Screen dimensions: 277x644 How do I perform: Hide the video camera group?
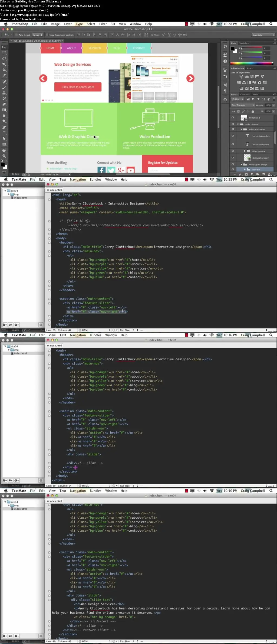coord(233,151)
